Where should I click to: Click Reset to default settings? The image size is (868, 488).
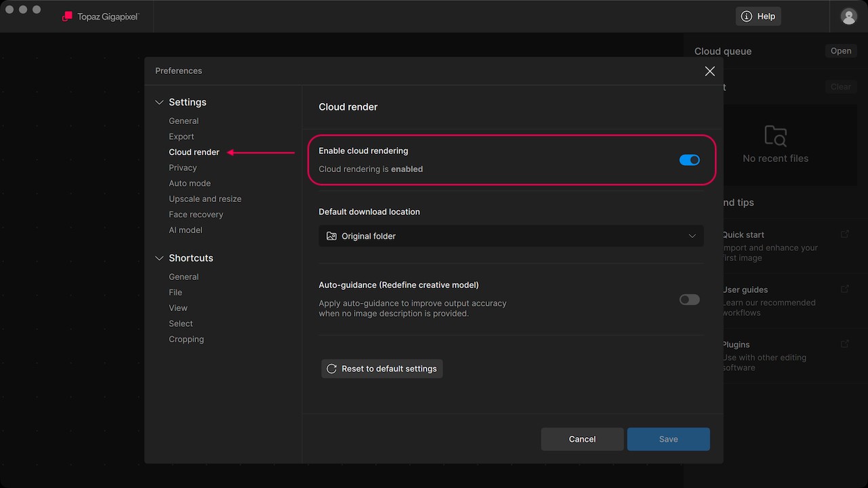(382, 369)
